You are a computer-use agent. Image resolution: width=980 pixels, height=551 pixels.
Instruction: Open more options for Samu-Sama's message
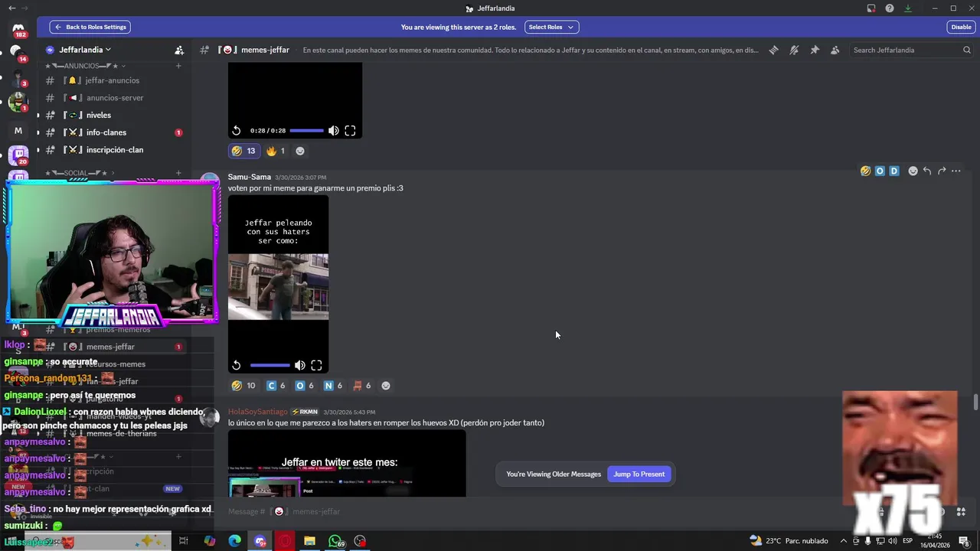956,171
